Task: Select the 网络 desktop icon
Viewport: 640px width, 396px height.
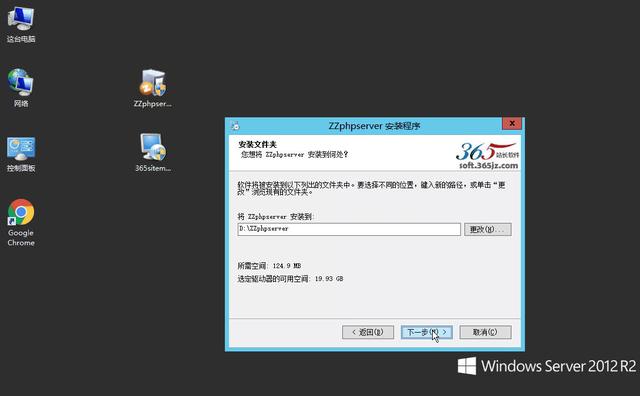Action: point(21,88)
